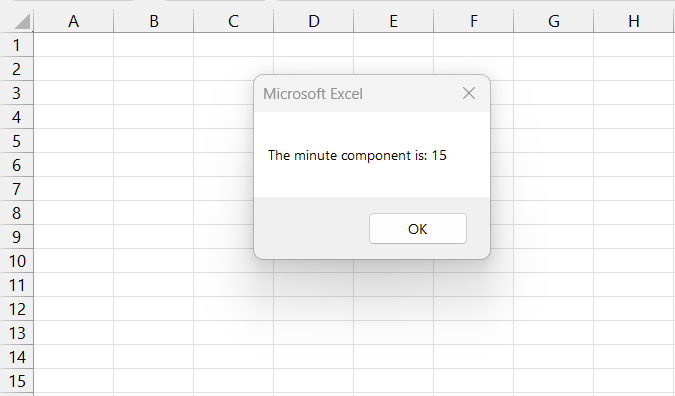Select column C header
Image resolution: width=675 pixels, height=396 pixels.
[x=233, y=21]
